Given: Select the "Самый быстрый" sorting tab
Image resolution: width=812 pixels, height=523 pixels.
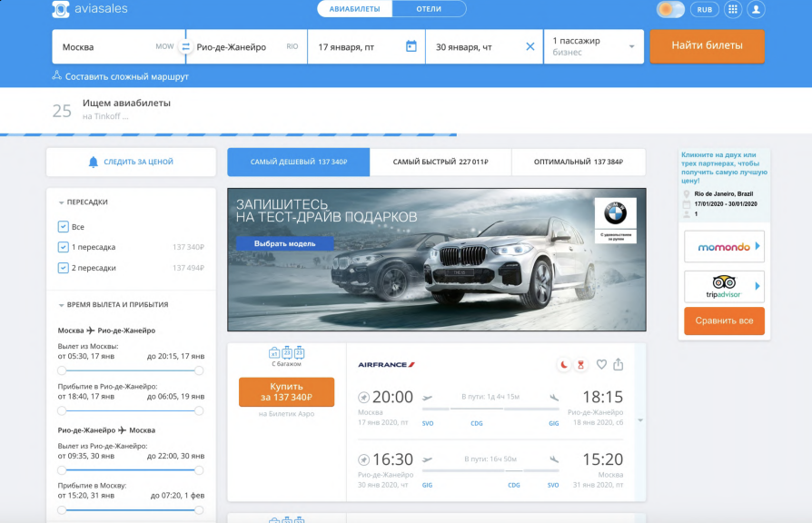Looking at the screenshot, I should (441, 162).
